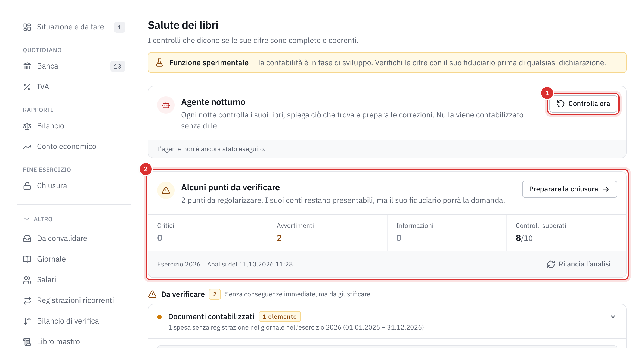Click Preparare la chiusura button
The width and height of the screenshot is (644, 348).
[x=570, y=189]
